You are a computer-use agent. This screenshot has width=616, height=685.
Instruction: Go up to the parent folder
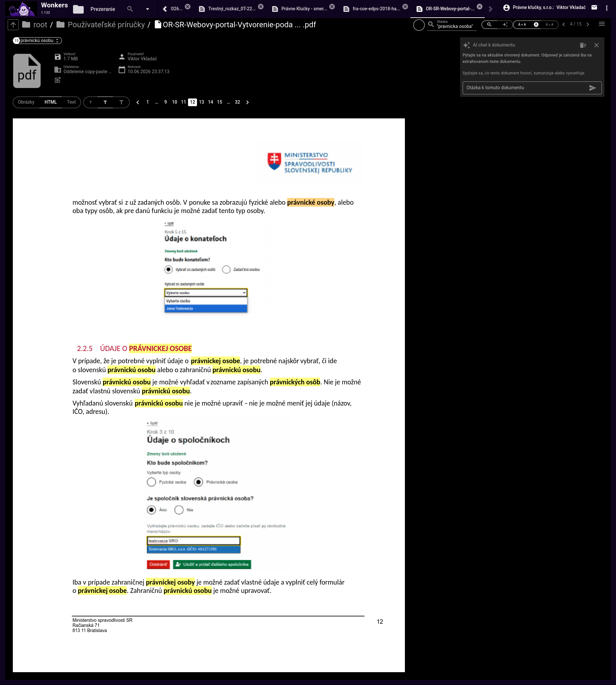pyautogui.click(x=13, y=25)
